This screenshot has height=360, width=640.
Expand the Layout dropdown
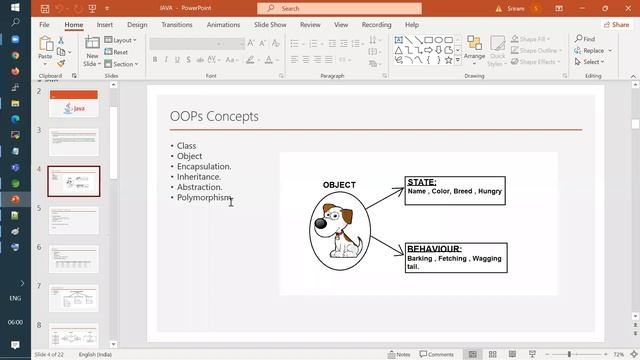click(120, 40)
